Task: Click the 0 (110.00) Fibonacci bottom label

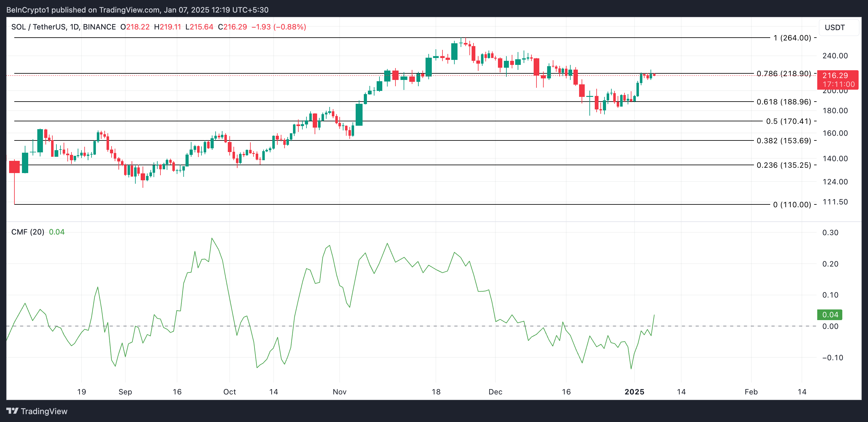Action: click(x=792, y=205)
